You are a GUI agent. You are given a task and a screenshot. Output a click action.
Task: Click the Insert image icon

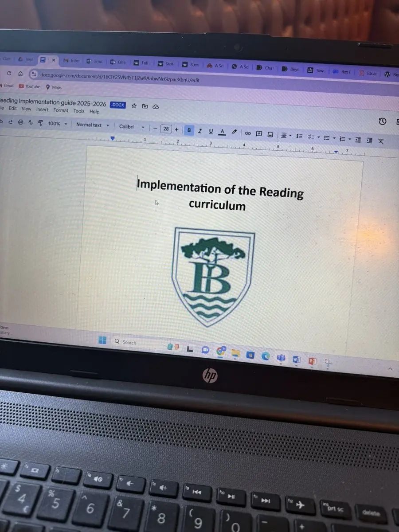270,134
